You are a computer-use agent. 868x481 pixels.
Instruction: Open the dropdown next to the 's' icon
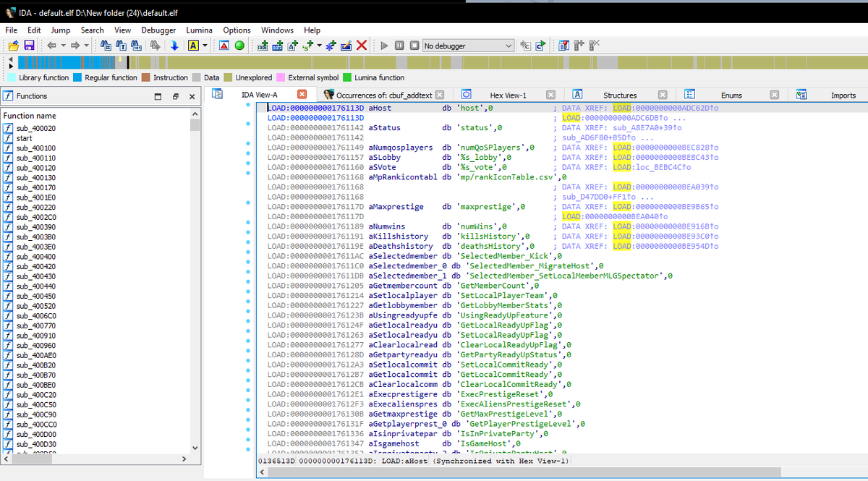(319, 46)
